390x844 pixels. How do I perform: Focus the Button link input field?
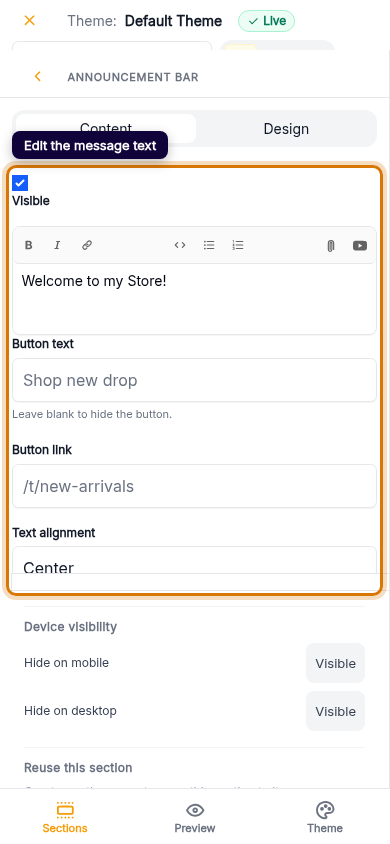[x=194, y=486]
